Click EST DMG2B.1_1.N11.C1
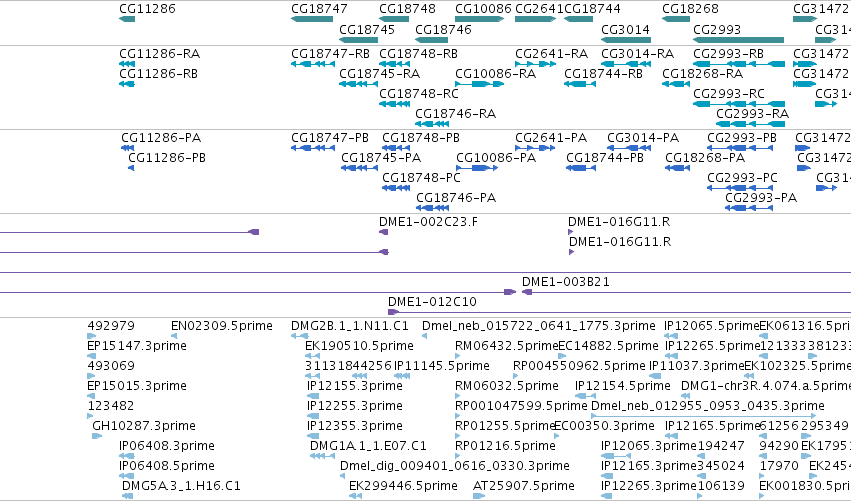 tap(350, 326)
